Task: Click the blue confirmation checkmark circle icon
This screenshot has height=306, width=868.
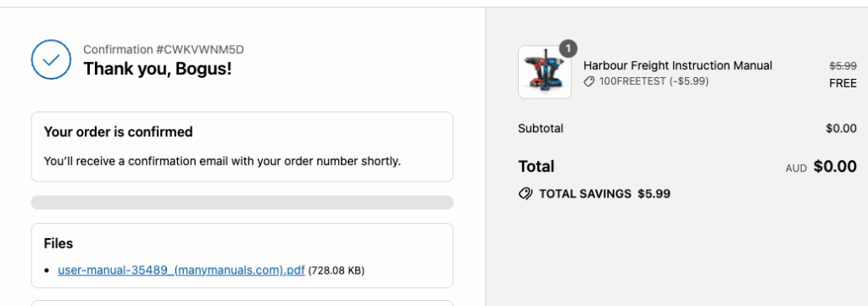Action: (x=51, y=59)
